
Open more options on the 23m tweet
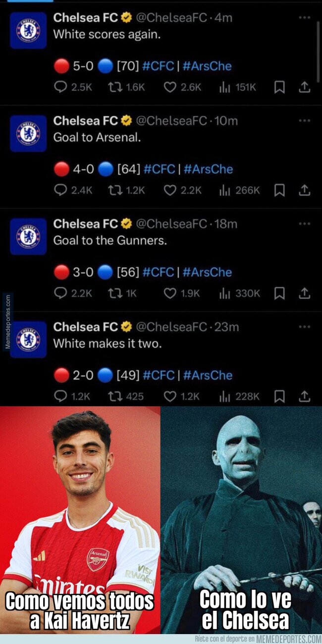[x=305, y=326]
